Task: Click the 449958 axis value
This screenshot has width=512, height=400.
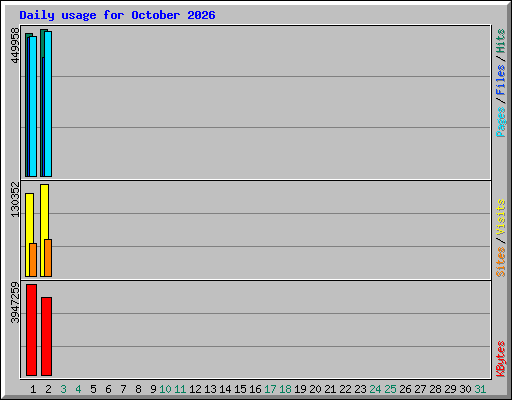Action: 15,45
